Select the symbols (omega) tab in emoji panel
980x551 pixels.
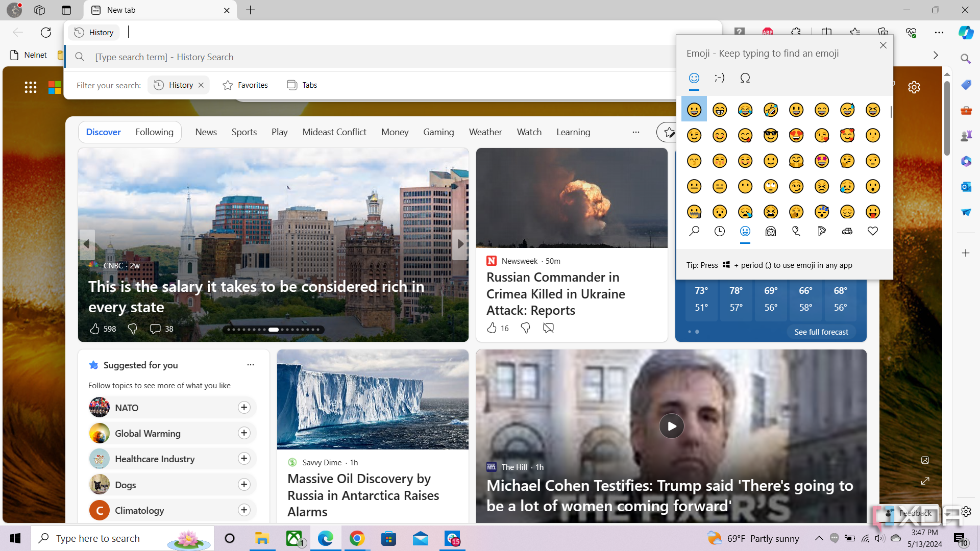(x=745, y=78)
